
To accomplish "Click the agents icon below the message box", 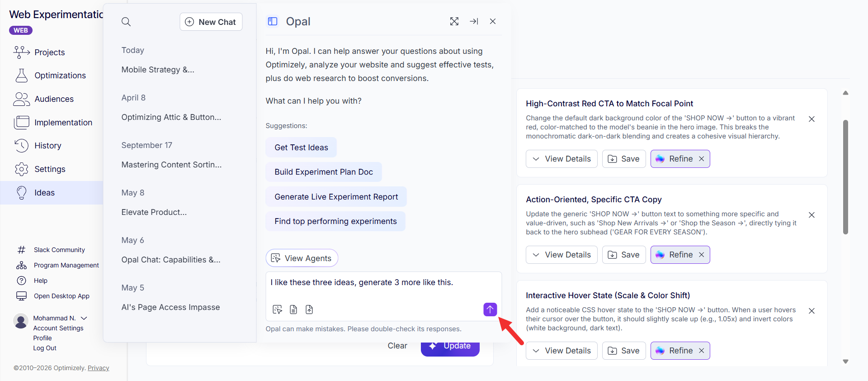I will pos(278,310).
